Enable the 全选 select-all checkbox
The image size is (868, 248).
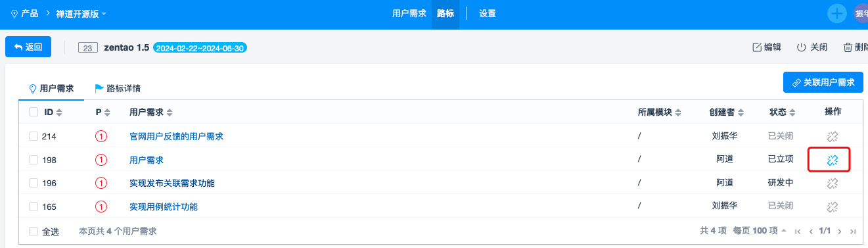(x=34, y=232)
